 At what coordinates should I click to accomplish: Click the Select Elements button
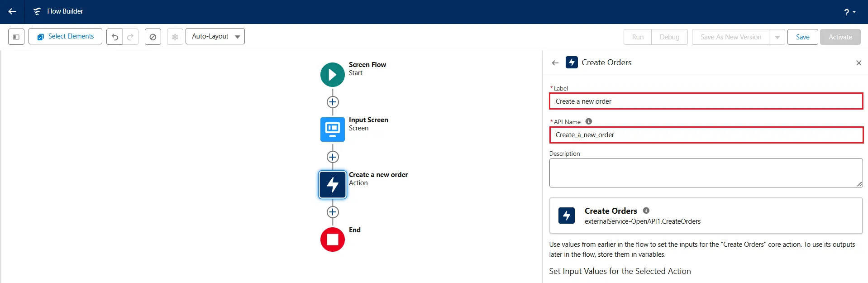click(x=65, y=36)
